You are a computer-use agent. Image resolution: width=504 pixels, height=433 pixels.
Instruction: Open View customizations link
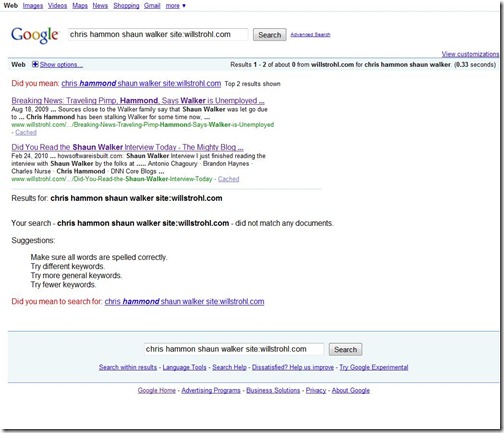point(470,54)
